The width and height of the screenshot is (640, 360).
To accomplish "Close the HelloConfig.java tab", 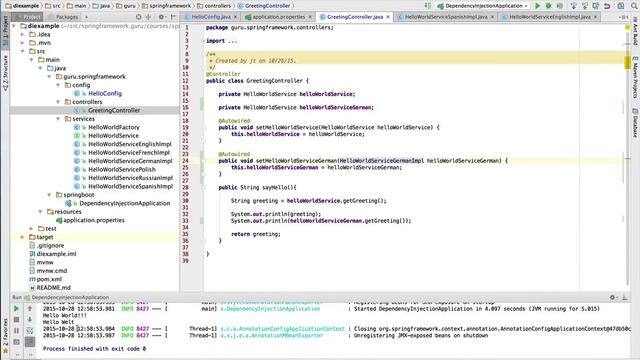I will 236,17.
